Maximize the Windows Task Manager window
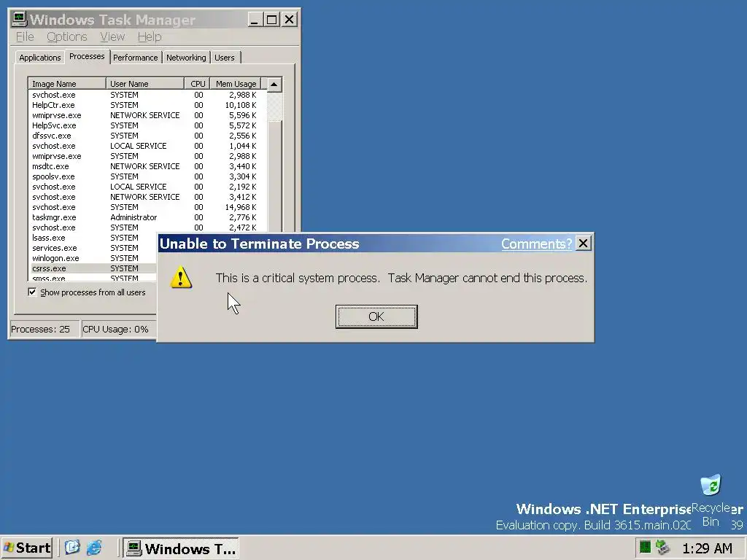The height and width of the screenshot is (560, 747). click(x=271, y=20)
